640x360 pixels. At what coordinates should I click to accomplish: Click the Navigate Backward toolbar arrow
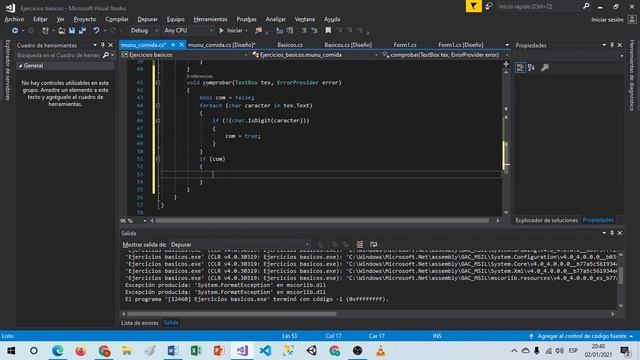[15, 31]
